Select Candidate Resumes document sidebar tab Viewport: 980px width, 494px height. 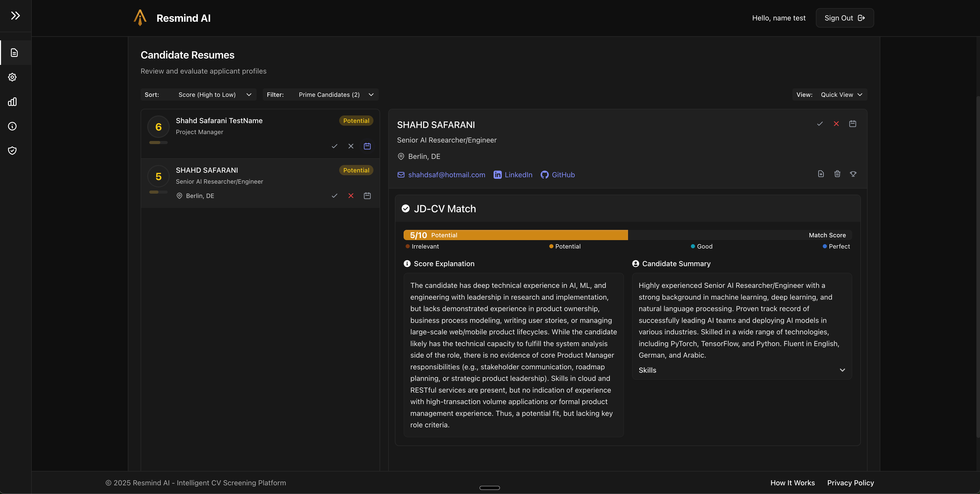(15, 52)
